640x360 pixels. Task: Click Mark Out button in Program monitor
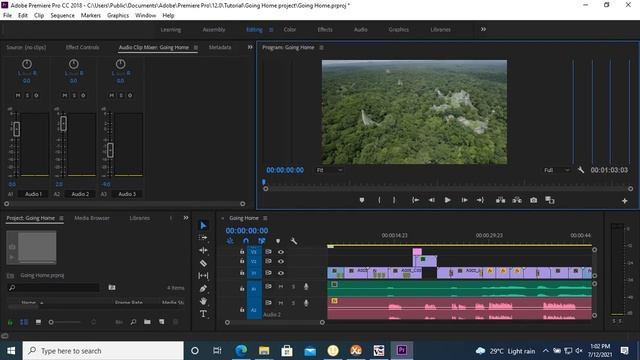click(394, 200)
